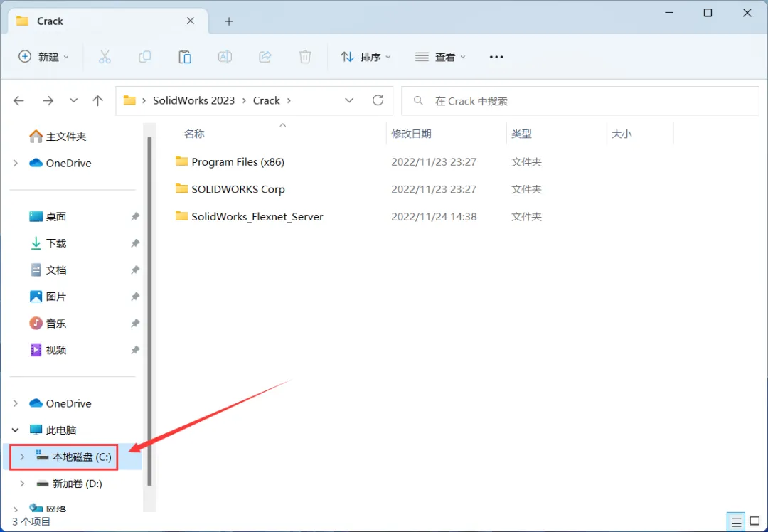Click the pin icon next to 下载
768x532 pixels.
click(x=135, y=243)
